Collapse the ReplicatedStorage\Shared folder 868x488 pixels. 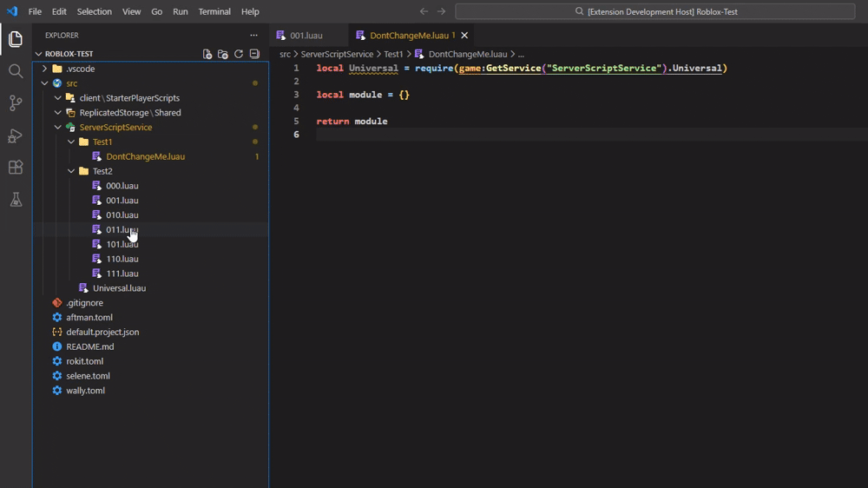pyautogui.click(x=58, y=112)
